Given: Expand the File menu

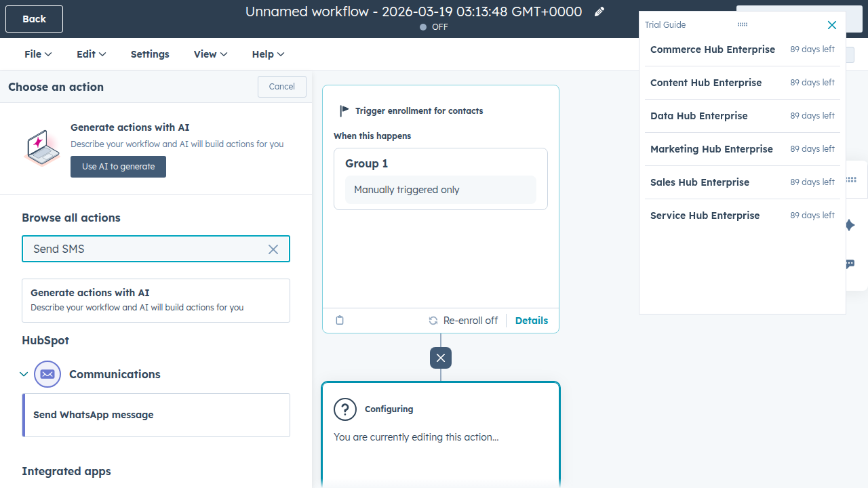Looking at the screenshot, I should pyautogui.click(x=37, y=54).
